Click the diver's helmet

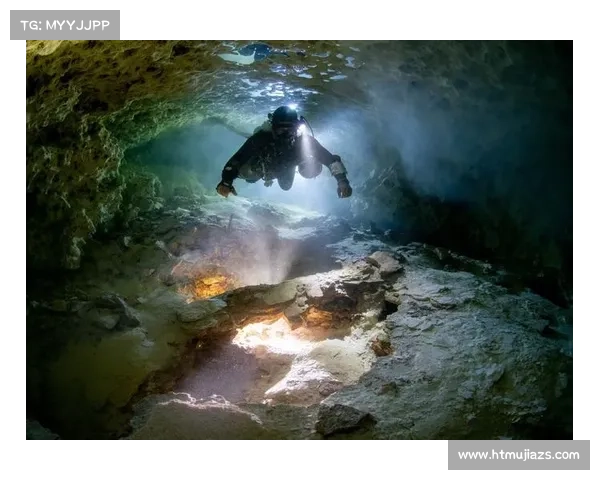click(284, 118)
